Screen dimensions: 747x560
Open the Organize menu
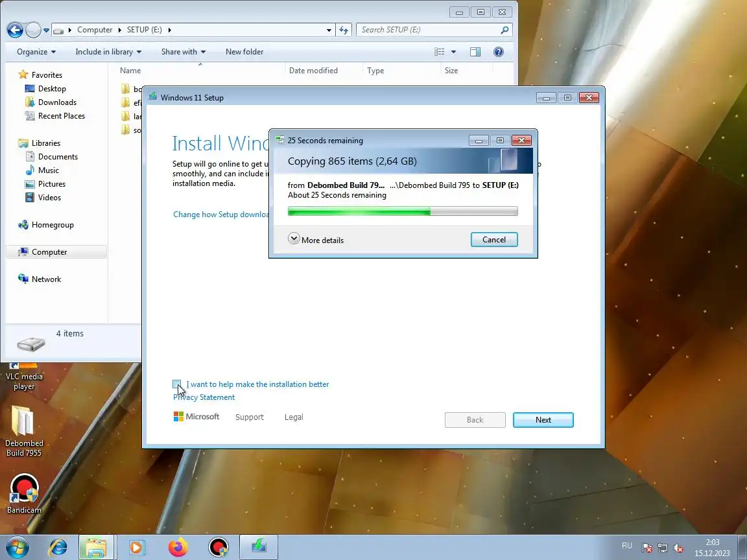(36, 52)
